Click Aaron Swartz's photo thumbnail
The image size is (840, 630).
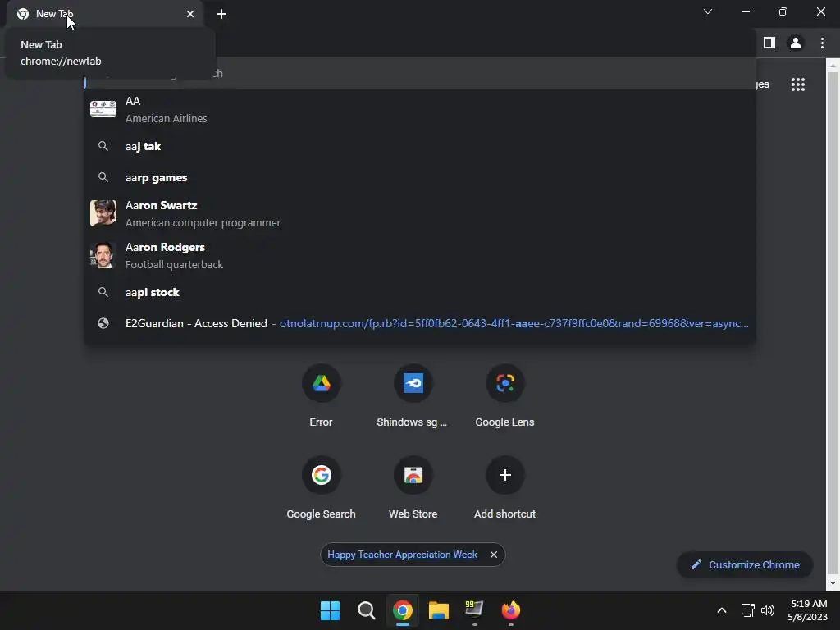103,213
